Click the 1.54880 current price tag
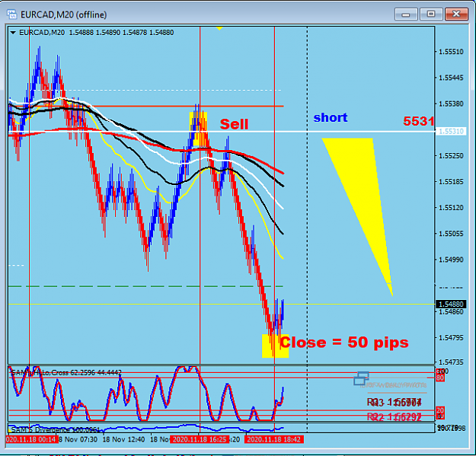476x456 pixels. 451,304
